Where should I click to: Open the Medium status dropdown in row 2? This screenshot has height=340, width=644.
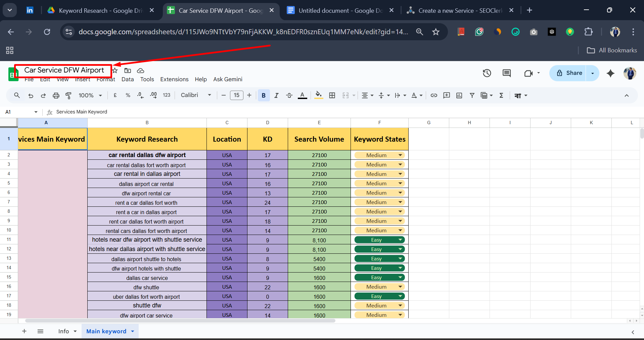pyautogui.click(x=400, y=155)
